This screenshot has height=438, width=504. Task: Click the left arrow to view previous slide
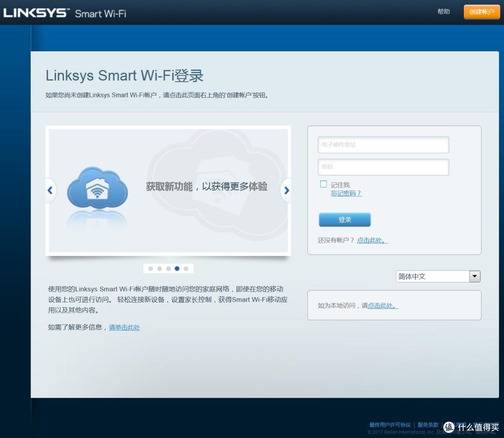pos(50,190)
